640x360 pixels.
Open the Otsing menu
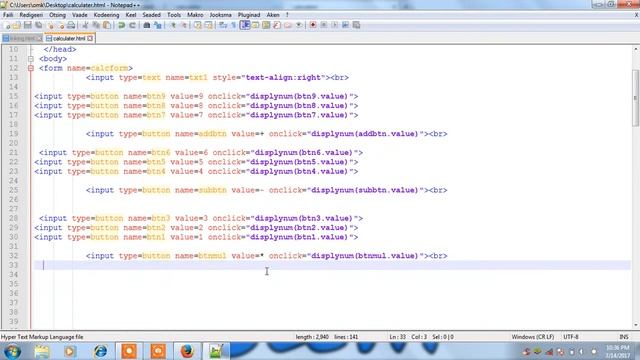58,15
